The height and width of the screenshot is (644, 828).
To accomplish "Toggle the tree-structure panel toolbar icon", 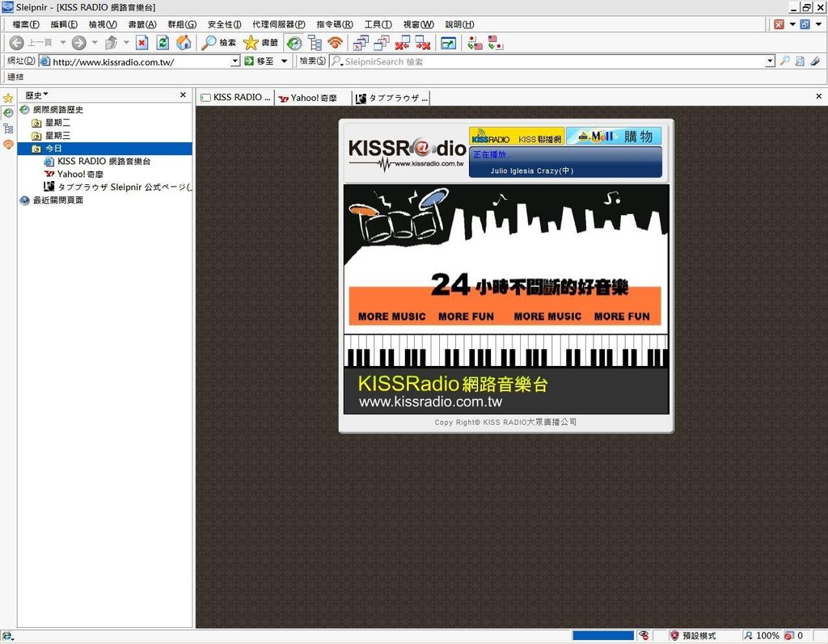I will [315, 43].
